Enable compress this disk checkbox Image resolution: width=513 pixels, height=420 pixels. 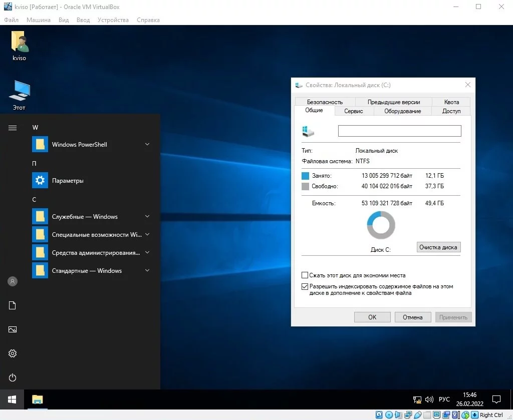[305, 275]
